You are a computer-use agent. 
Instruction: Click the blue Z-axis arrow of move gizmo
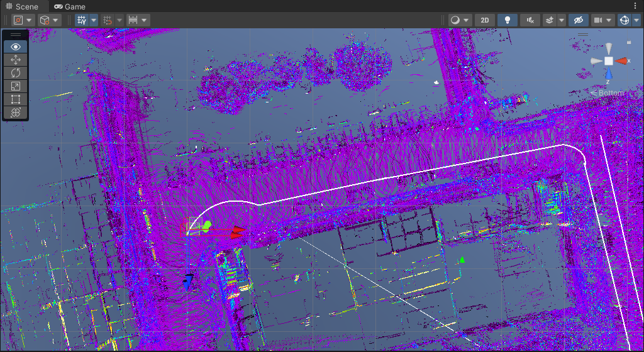[188, 282]
